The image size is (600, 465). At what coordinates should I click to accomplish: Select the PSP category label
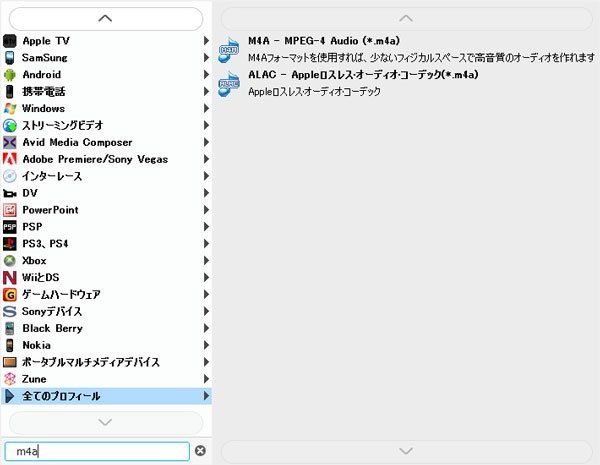32,227
